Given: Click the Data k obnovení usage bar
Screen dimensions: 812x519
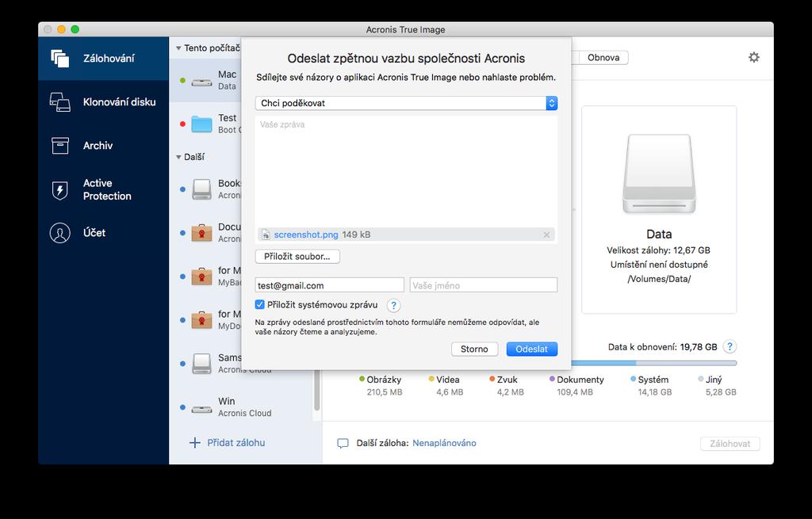Looking at the screenshot, I should click(x=653, y=363).
